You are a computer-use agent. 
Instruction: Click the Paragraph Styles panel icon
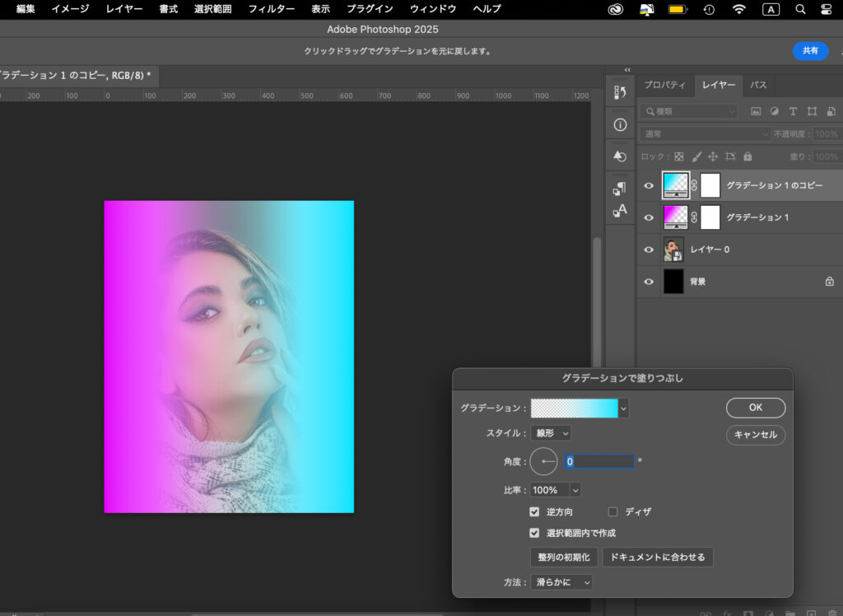click(x=620, y=189)
